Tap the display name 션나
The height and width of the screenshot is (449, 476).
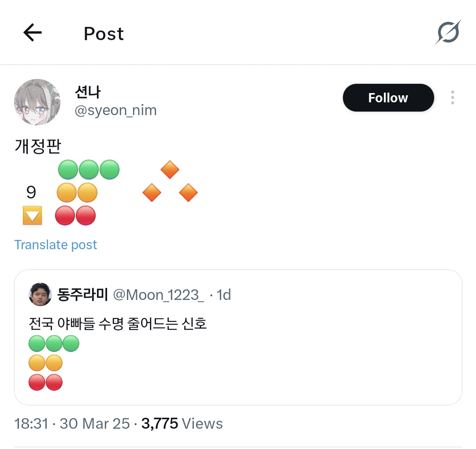pyautogui.click(x=88, y=92)
